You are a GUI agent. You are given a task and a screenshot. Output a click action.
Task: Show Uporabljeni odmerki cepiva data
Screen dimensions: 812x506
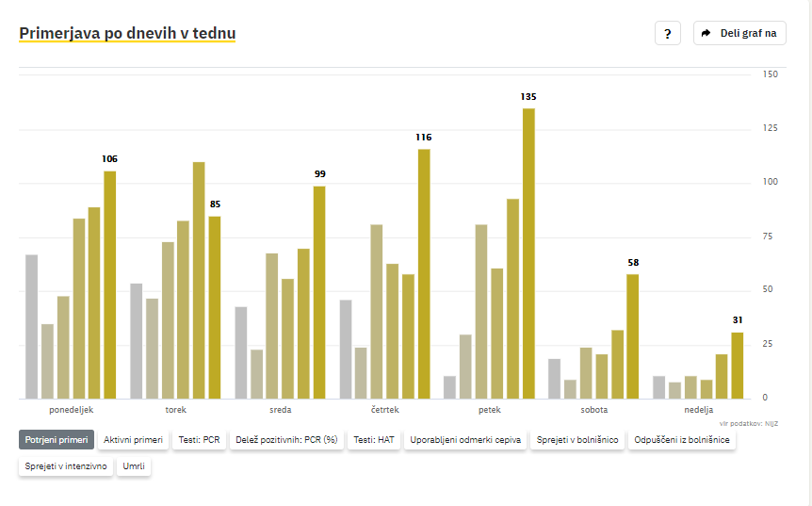(x=465, y=440)
